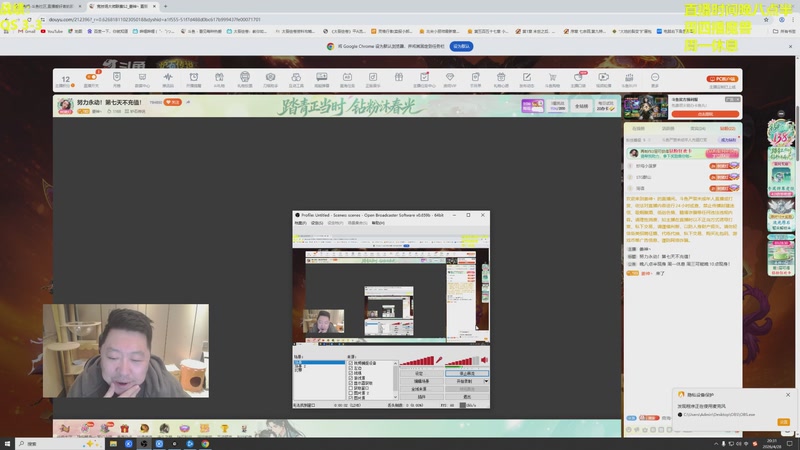Click the 编辑场景 button in OBS
Screen dimensions: 800x450
pyautogui.click(x=421, y=381)
